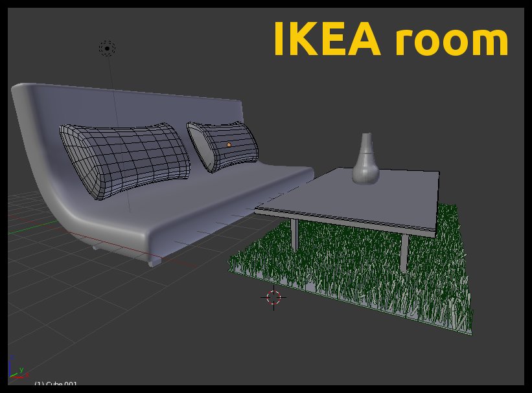
Task: Click the XYZ axis orientation indicator
Action: tap(17, 368)
